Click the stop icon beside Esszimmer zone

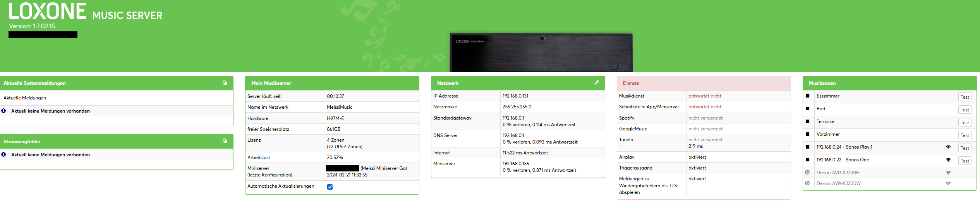pos(807,96)
